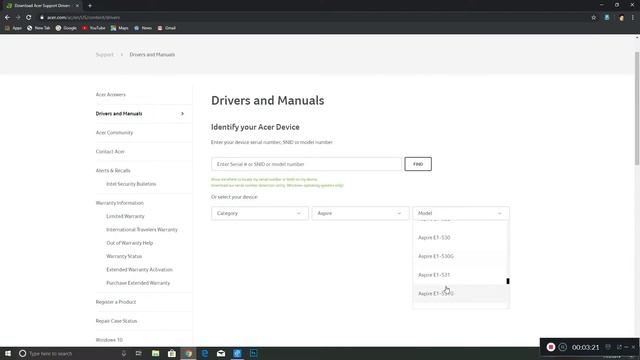This screenshot has width=640, height=360.
Task: Click the blue browser extension icon
Action: pos(607,18)
